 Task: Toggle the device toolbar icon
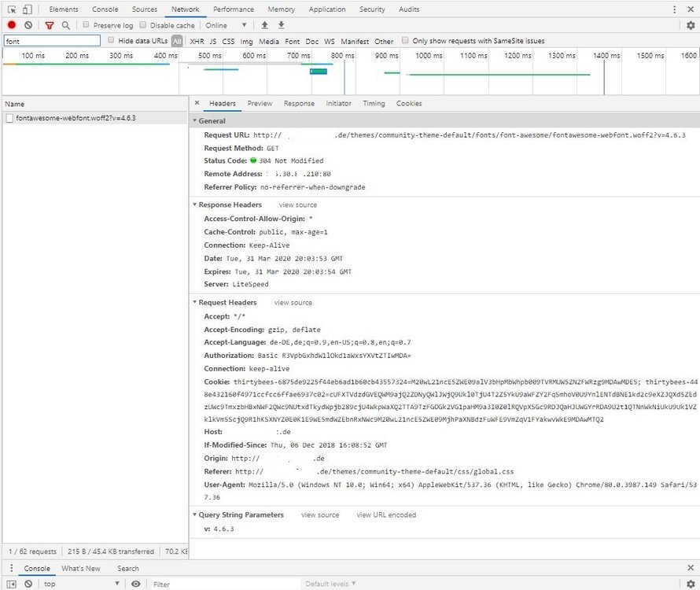(x=28, y=9)
